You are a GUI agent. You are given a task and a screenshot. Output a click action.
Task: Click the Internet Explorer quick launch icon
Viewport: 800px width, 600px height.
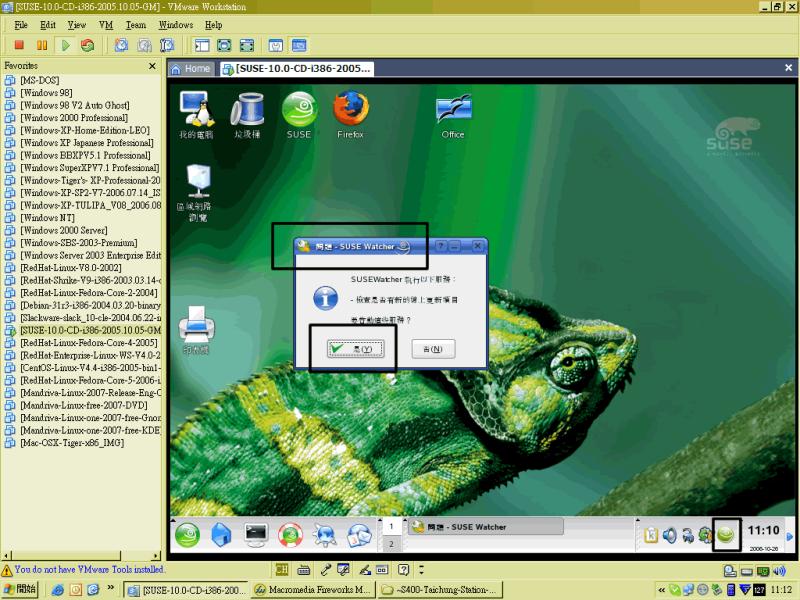(x=58, y=590)
